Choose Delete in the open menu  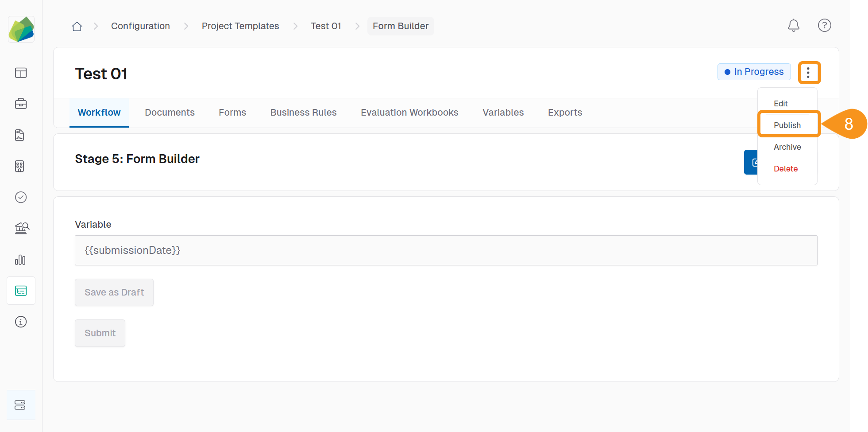click(786, 168)
